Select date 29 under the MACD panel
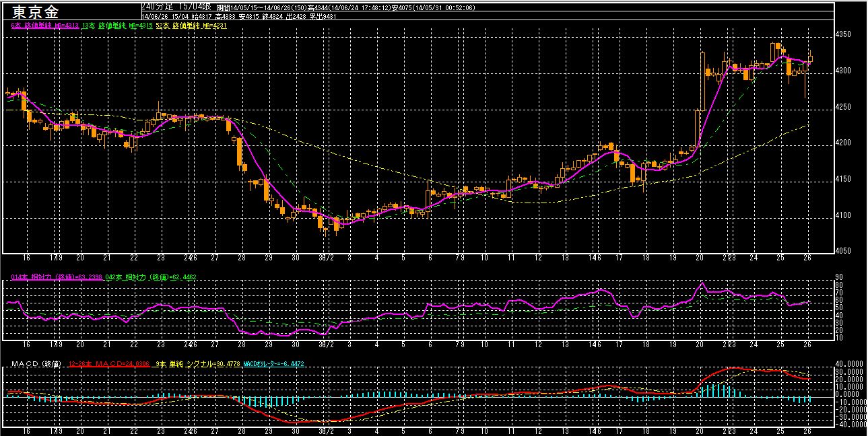Viewport: 868px width, 436px height. (x=268, y=431)
